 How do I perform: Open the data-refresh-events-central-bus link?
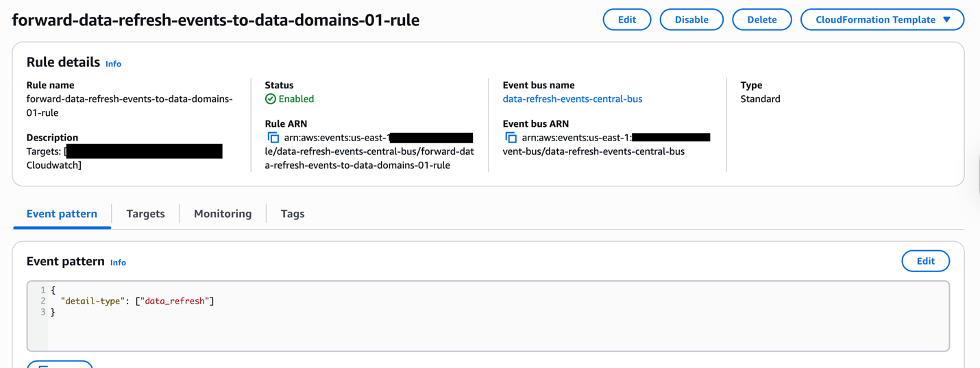pyautogui.click(x=572, y=99)
